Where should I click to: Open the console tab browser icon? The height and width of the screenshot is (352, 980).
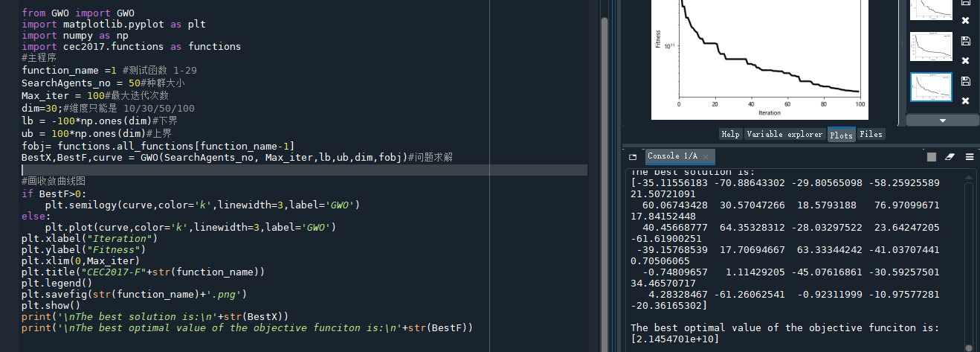pos(633,157)
